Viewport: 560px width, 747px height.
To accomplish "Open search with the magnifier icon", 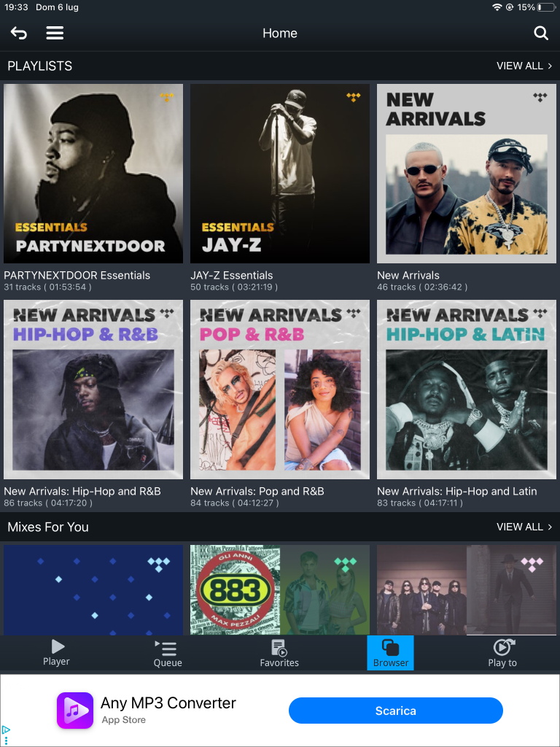I will point(541,33).
